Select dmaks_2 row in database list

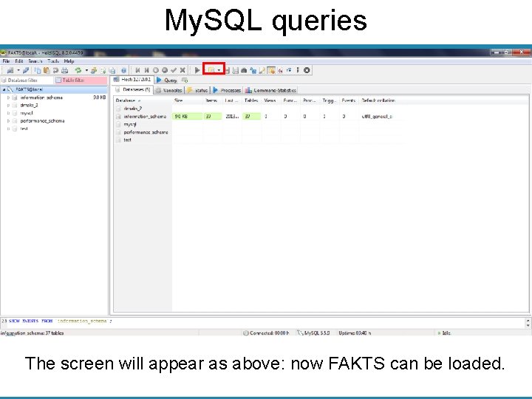[133, 109]
